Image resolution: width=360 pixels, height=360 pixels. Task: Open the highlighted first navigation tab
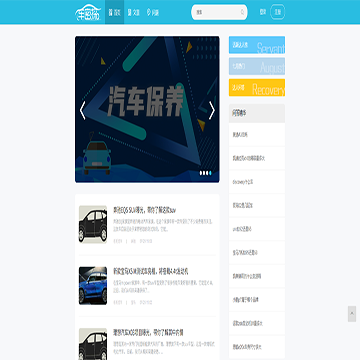[114, 12]
